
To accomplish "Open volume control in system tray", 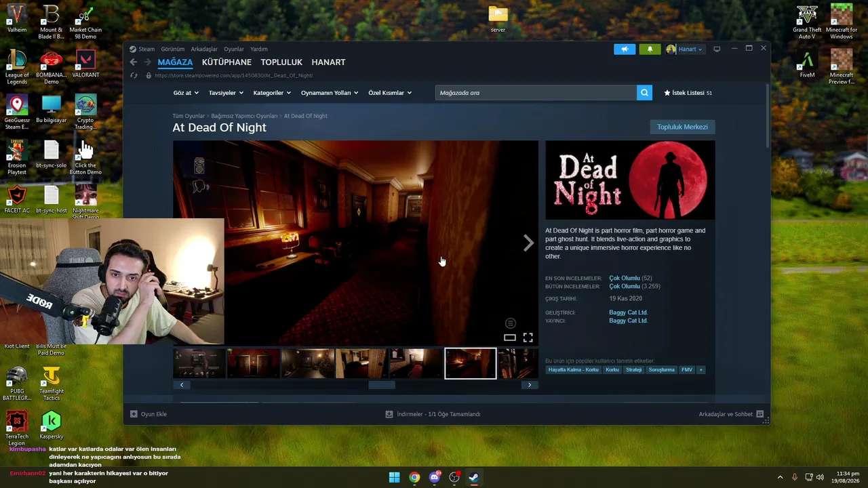I will (x=820, y=477).
